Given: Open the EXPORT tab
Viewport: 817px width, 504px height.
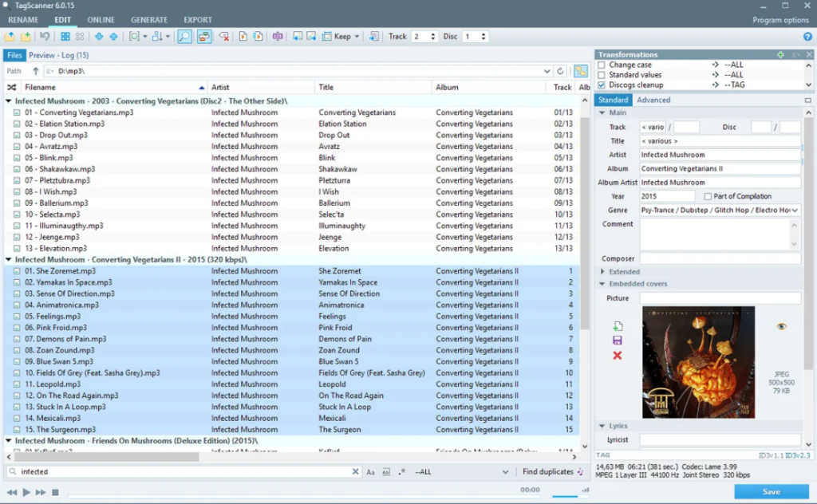Looking at the screenshot, I should pyautogui.click(x=198, y=20).
